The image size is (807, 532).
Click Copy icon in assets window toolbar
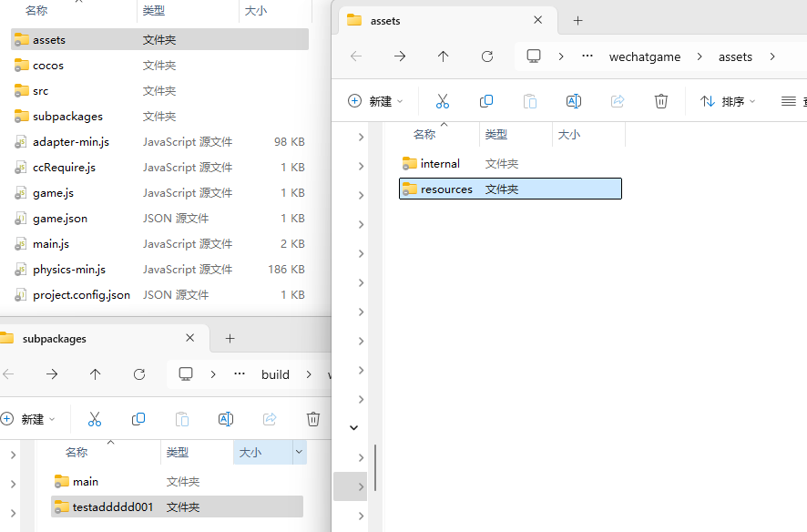pyautogui.click(x=485, y=101)
